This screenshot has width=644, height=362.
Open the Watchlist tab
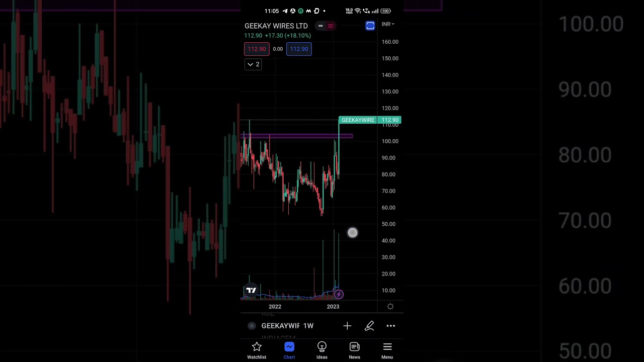pyautogui.click(x=257, y=350)
